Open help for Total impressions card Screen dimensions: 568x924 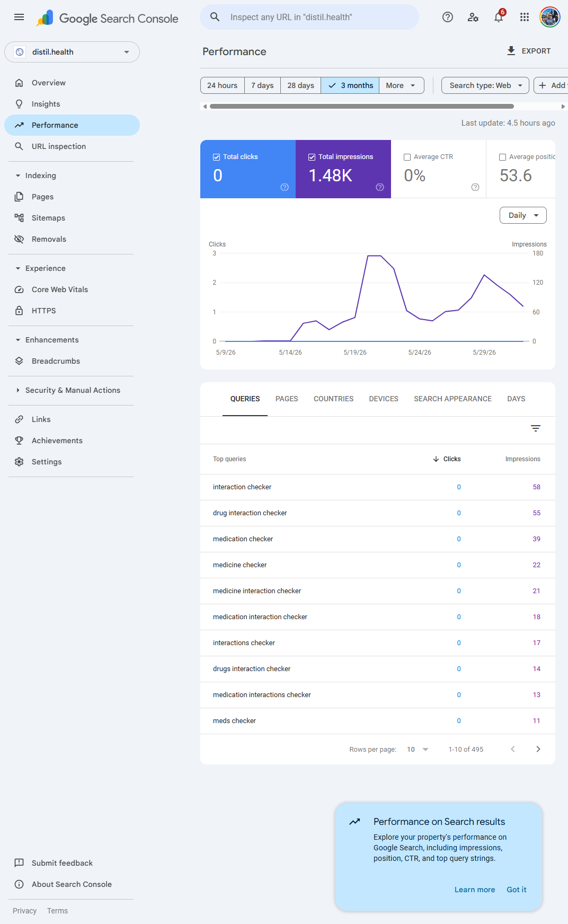380,187
